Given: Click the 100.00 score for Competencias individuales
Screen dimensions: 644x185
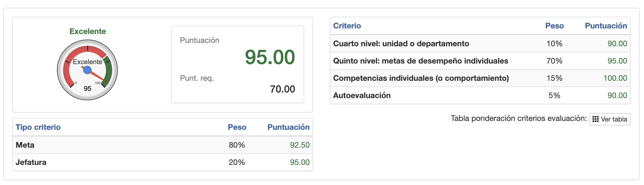Looking at the screenshot, I should [x=615, y=78].
